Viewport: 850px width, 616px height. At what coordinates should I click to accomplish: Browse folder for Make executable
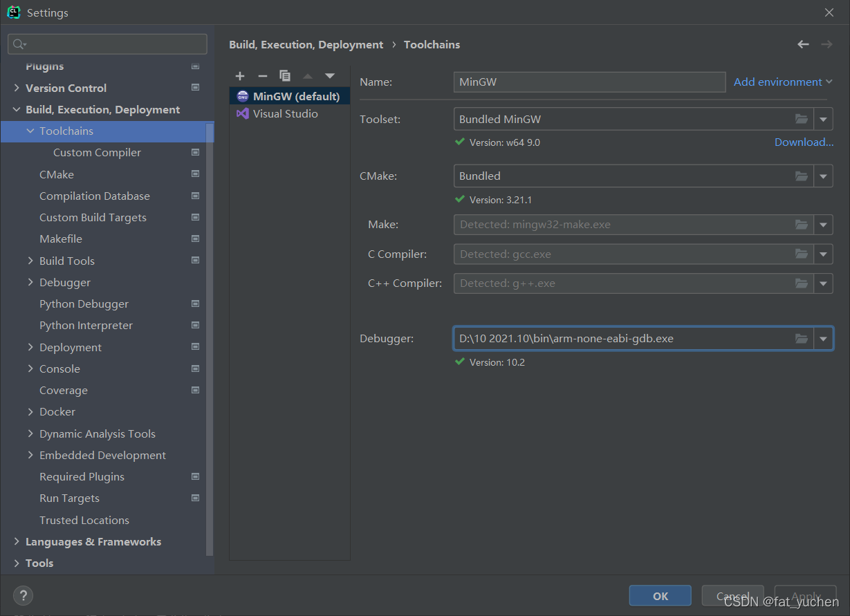click(802, 225)
